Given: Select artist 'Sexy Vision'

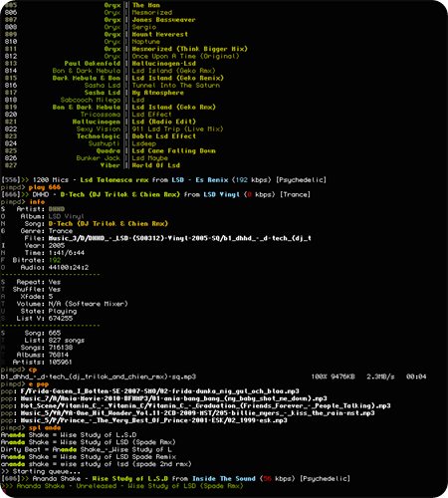Looking at the screenshot, I should pos(99,129).
